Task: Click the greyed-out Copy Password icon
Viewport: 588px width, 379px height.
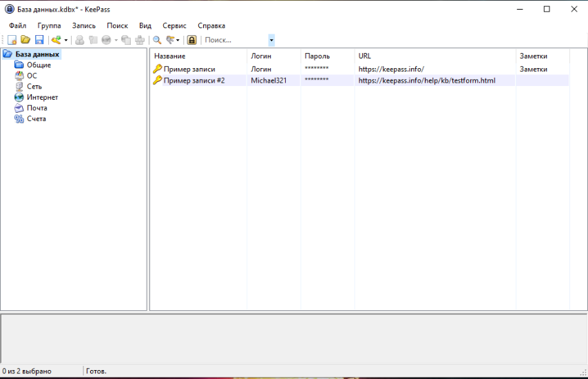Action: click(93, 40)
